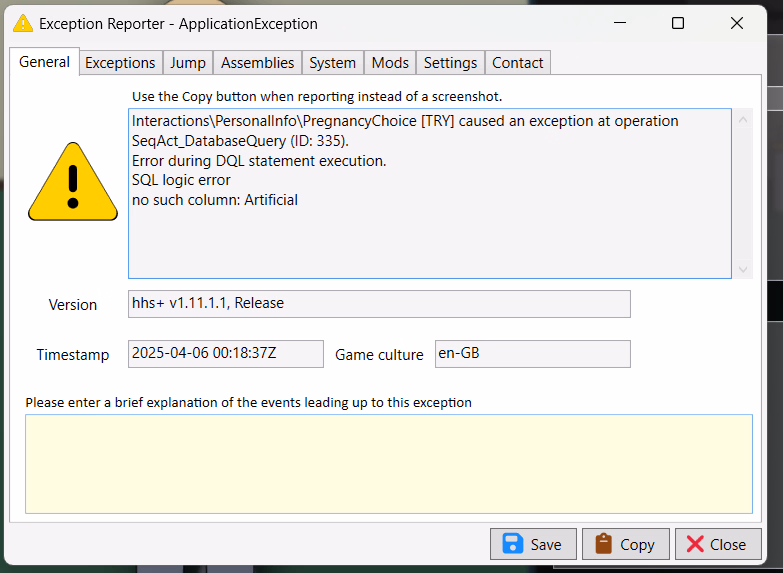Image resolution: width=783 pixels, height=573 pixels.
Task: Open the Contact tab
Action: point(518,62)
